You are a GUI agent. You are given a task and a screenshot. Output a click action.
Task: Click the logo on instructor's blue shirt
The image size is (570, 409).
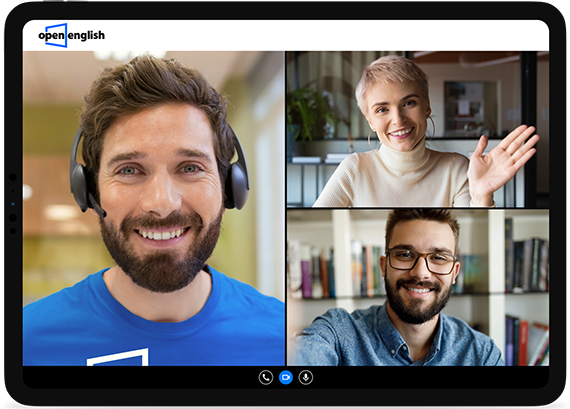pyautogui.click(x=118, y=357)
